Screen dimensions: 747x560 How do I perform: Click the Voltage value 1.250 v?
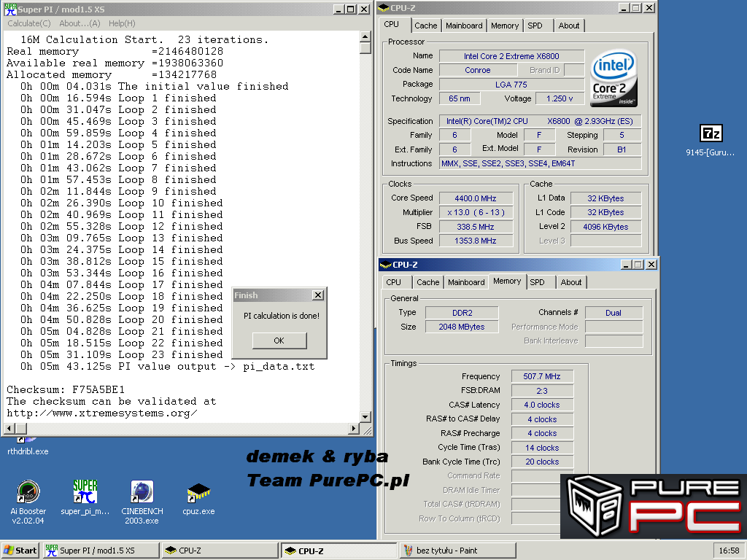point(560,98)
